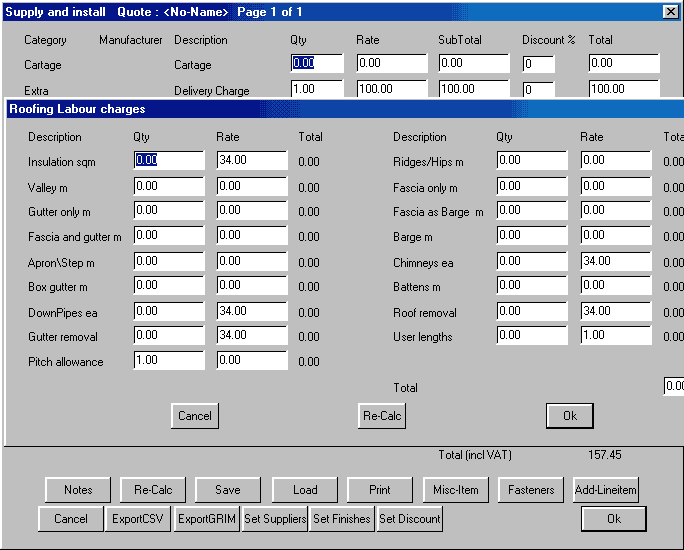Viewport: 684px width, 550px height.
Task: Focus Gutter only m Qty field
Action: click(169, 210)
